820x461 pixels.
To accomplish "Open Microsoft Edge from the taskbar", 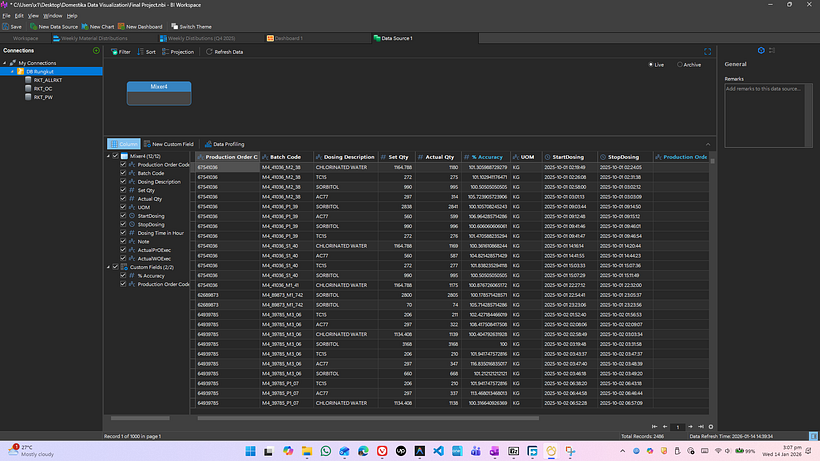I will tap(363, 451).
